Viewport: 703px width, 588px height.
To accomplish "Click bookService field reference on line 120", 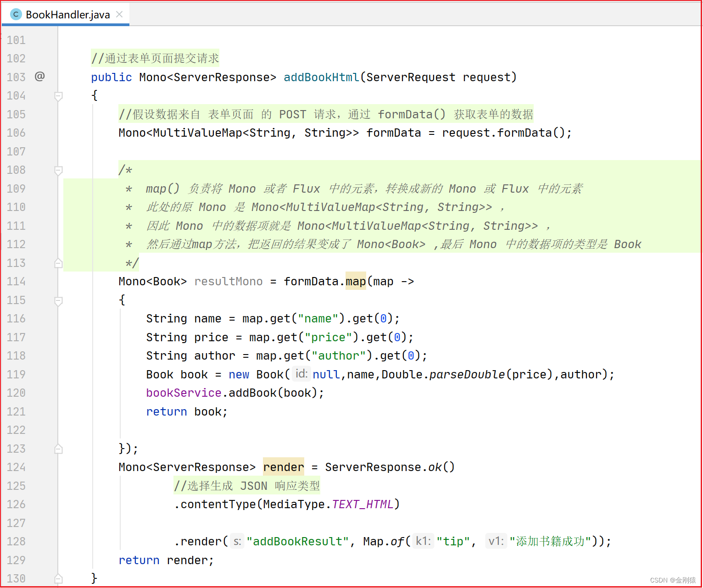I will point(184,393).
